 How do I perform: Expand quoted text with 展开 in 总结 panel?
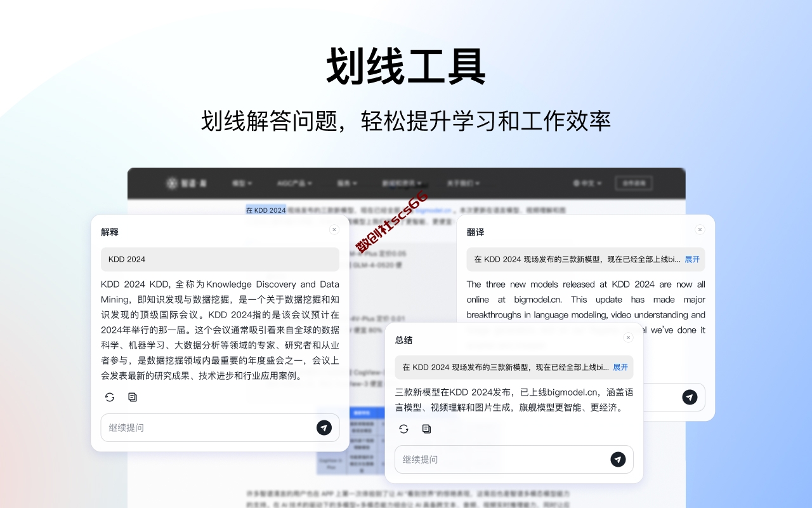click(x=620, y=367)
